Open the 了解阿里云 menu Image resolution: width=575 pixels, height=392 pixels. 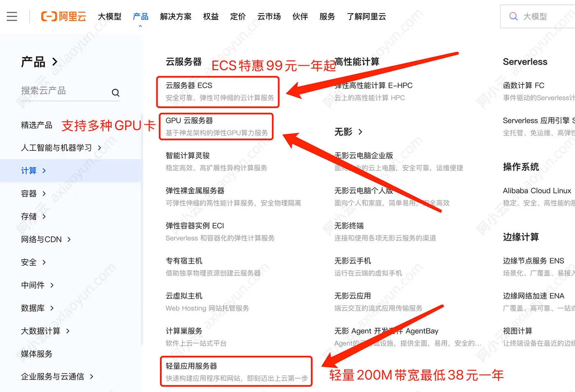coord(366,16)
